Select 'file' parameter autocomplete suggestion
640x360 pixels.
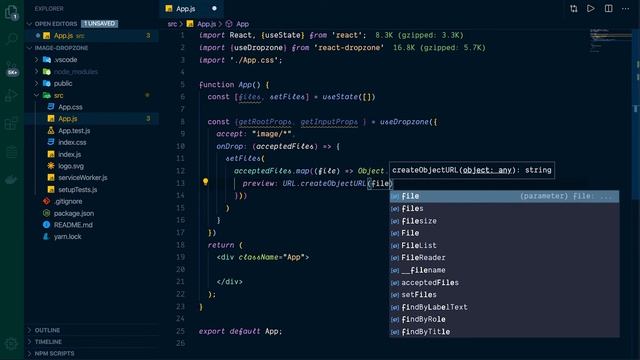[x=504, y=196]
